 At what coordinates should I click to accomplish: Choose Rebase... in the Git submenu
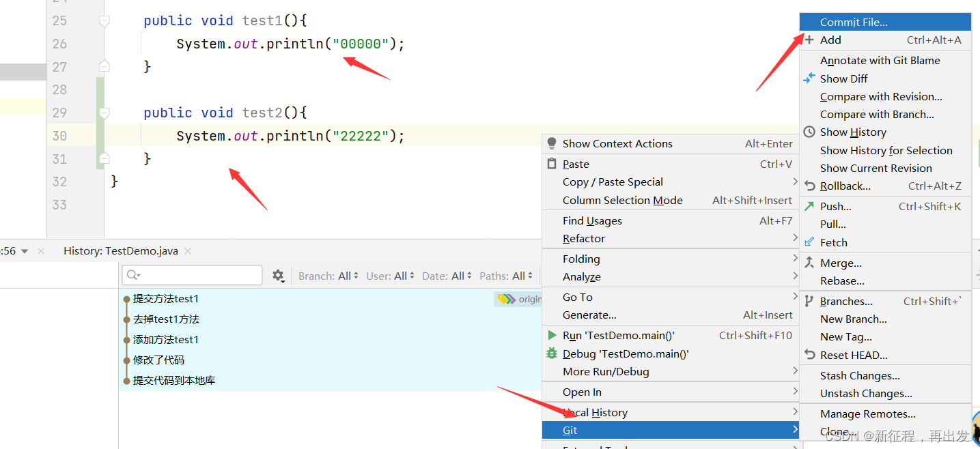(x=885, y=280)
